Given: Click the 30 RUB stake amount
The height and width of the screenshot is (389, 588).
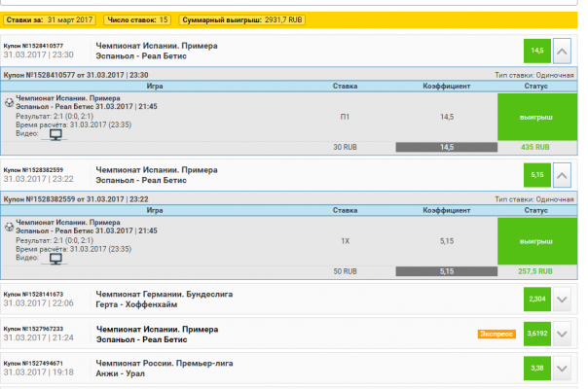Looking at the screenshot, I should [345, 147].
